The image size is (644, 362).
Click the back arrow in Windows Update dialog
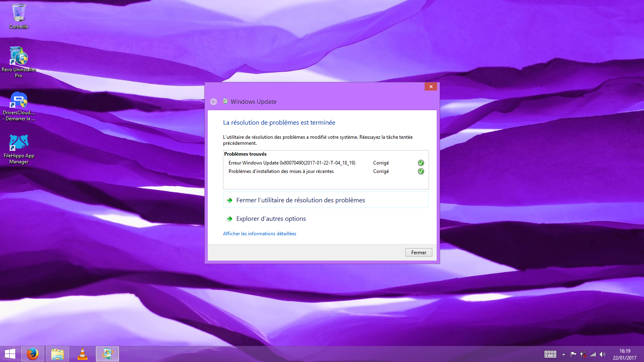pos(214,102)
